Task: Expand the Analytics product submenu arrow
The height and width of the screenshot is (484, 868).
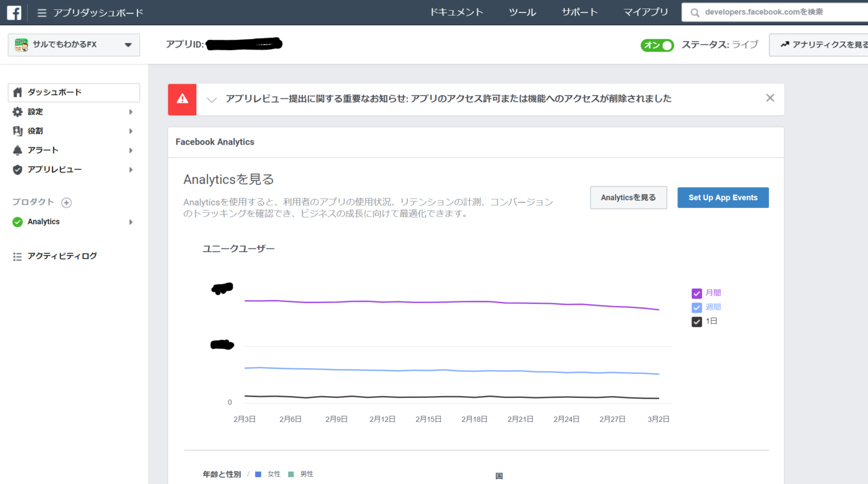Action: pos(131,222)
